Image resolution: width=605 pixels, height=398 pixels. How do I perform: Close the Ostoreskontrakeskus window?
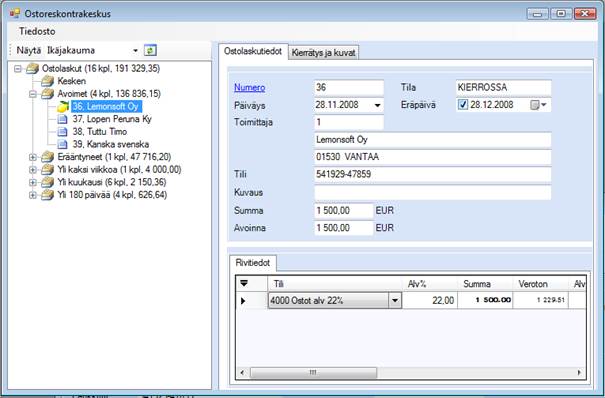pos(585,14)
